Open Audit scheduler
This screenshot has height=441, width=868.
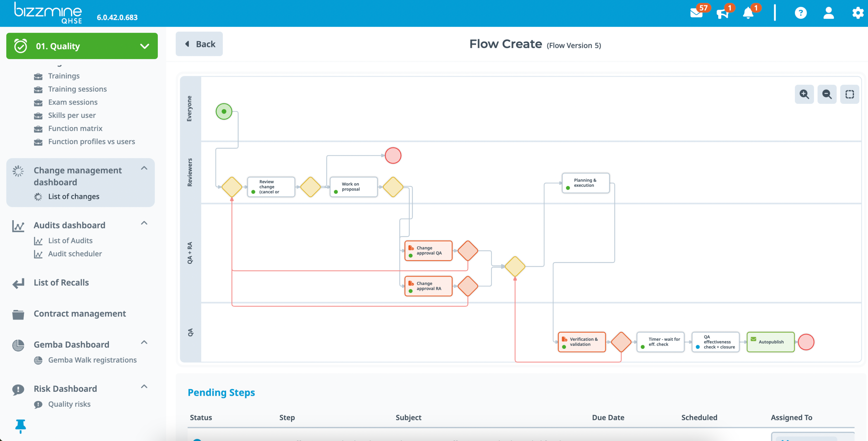75,254
